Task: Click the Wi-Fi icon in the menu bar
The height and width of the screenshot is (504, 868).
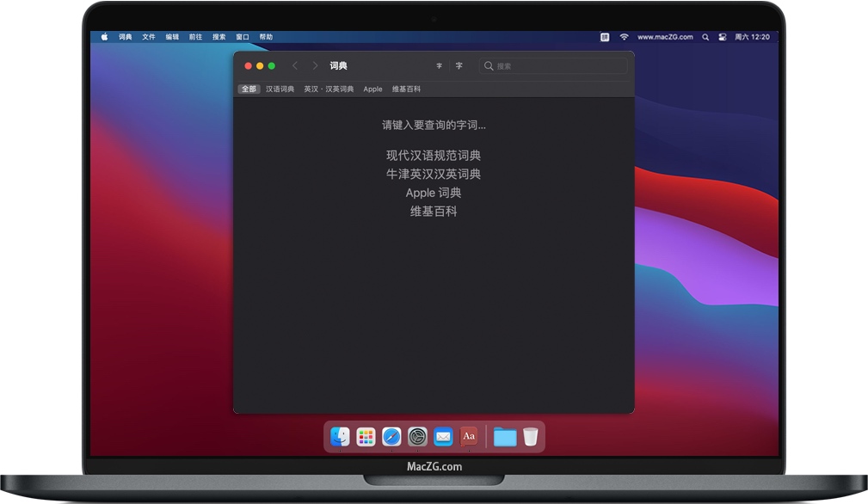Action: pos(626,36)
